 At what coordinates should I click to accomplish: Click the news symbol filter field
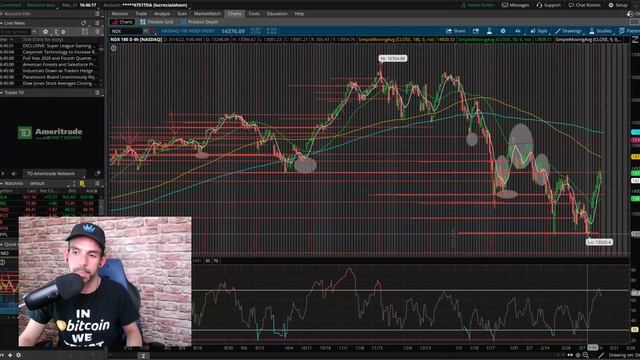click(x=16, y=31)
